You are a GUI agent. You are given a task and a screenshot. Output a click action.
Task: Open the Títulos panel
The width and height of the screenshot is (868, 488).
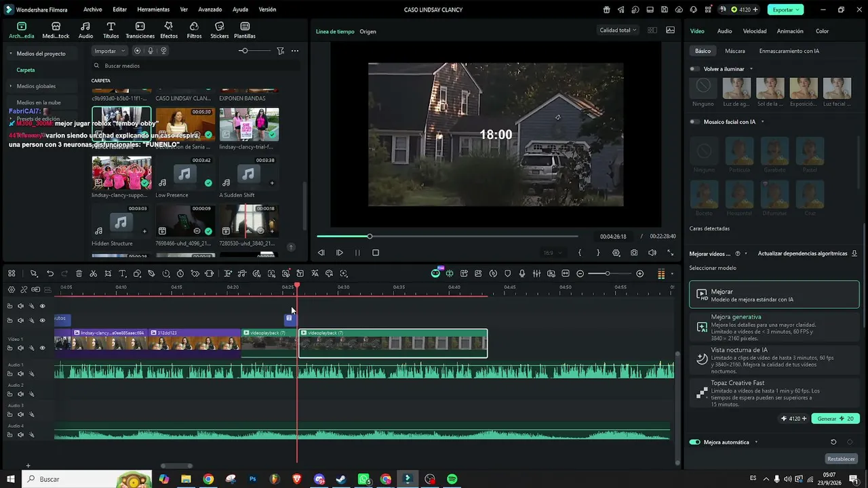(x=111, y=30)
